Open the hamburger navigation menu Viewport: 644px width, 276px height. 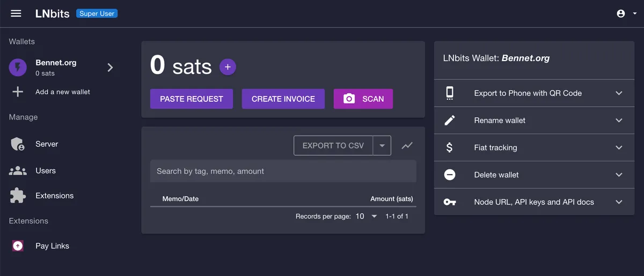16,13
